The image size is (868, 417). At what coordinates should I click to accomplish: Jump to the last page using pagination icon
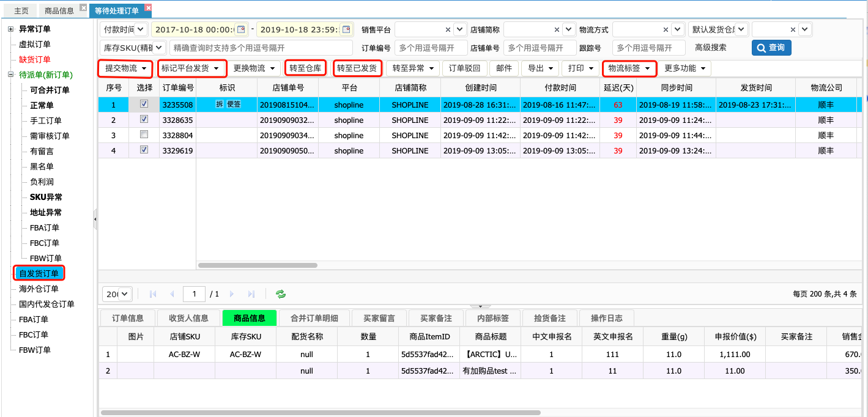coord(251,294)
